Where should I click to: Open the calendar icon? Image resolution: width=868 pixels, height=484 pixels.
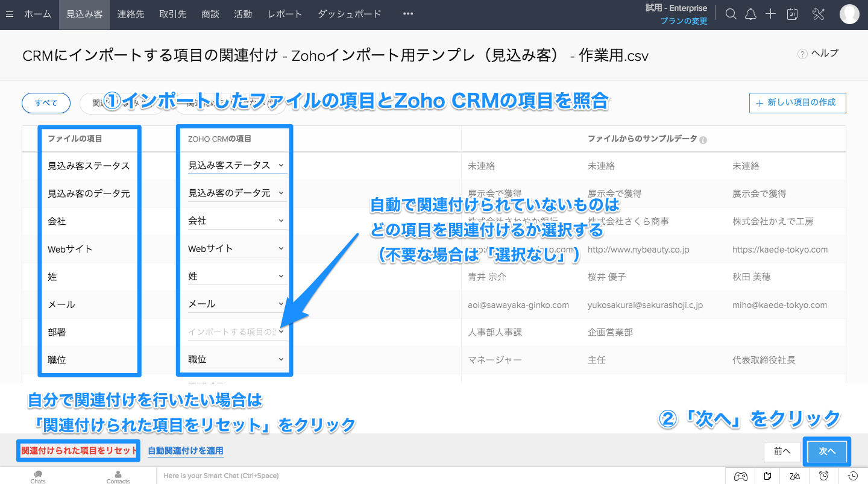click(x=793, y=14)
